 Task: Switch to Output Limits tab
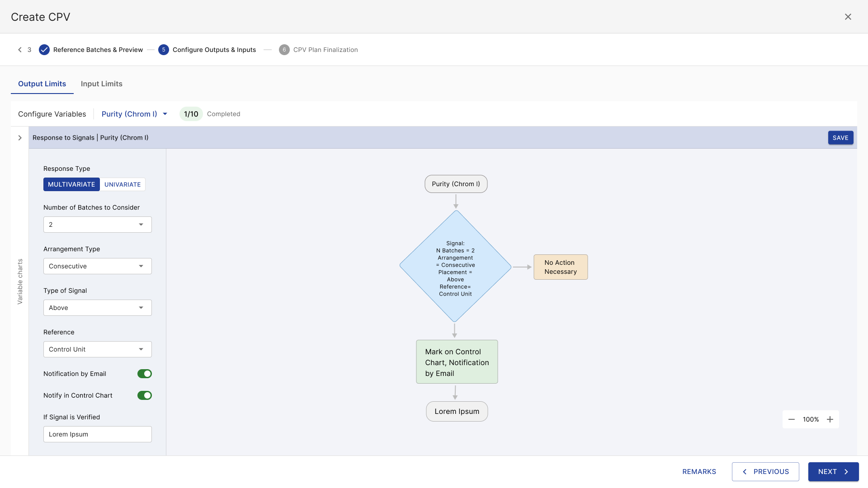pyautogui.click(x=42, y=84)
